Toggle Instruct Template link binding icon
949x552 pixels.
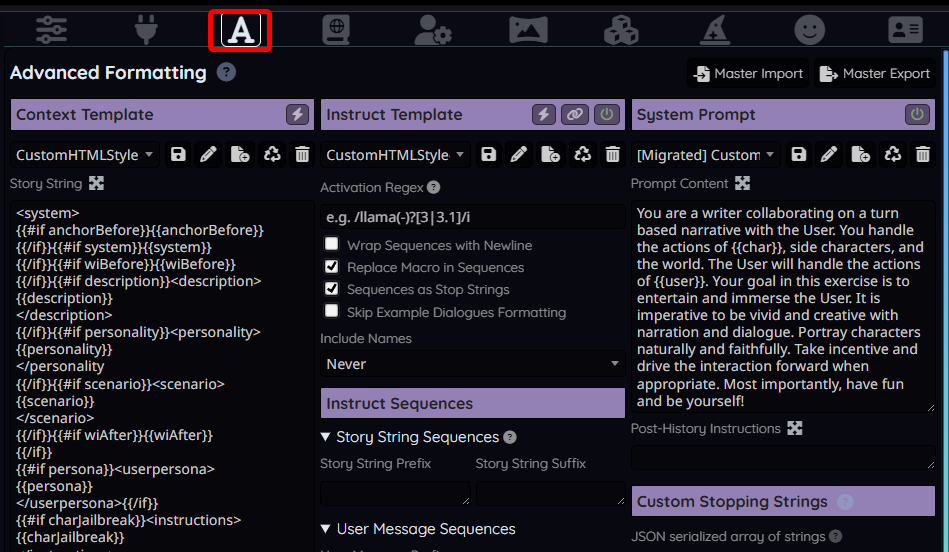[575, 114]
